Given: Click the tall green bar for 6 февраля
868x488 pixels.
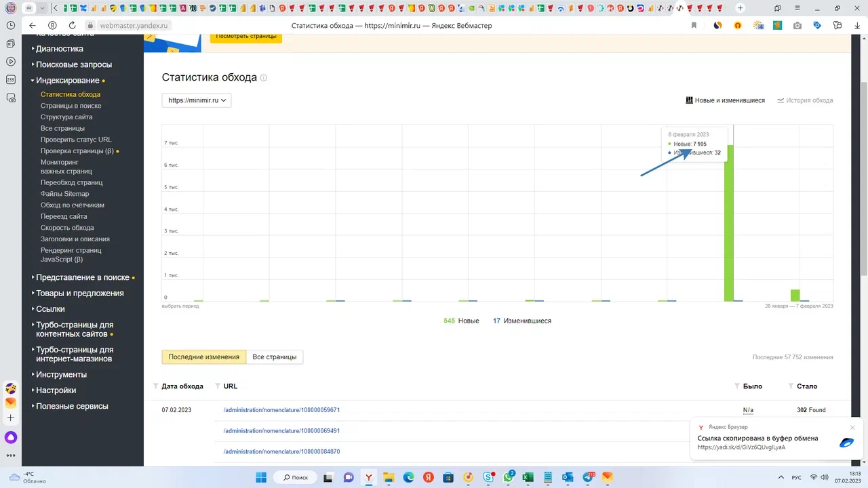Looking at the screenshot, I should (x=729, y=223).
